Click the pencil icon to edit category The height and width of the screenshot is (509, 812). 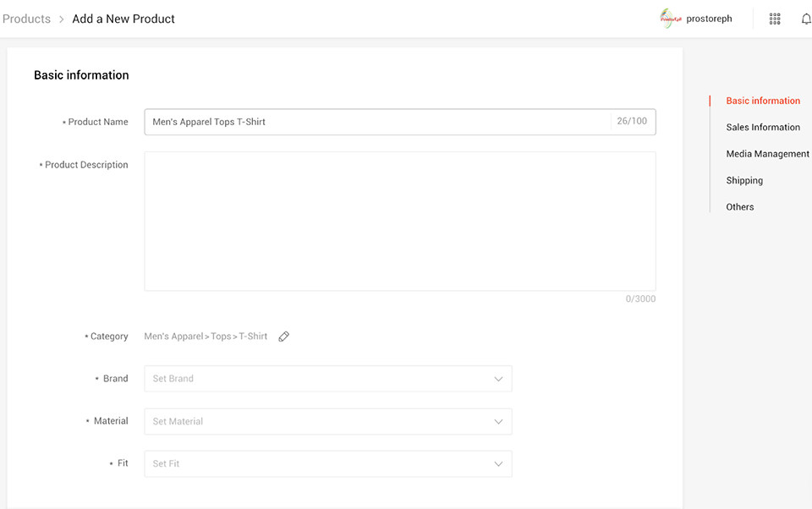[284, 337]
